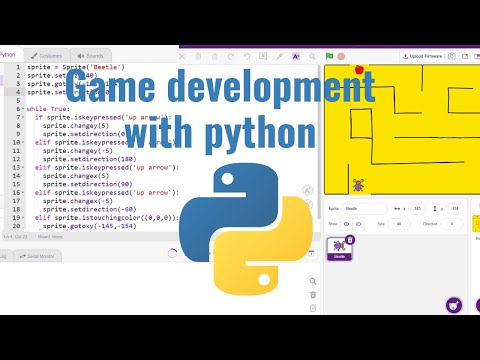Click line number 5 in the gutter
Image resolution: width=480 pixels, height=360 pixels.
[x=18, y=100]
